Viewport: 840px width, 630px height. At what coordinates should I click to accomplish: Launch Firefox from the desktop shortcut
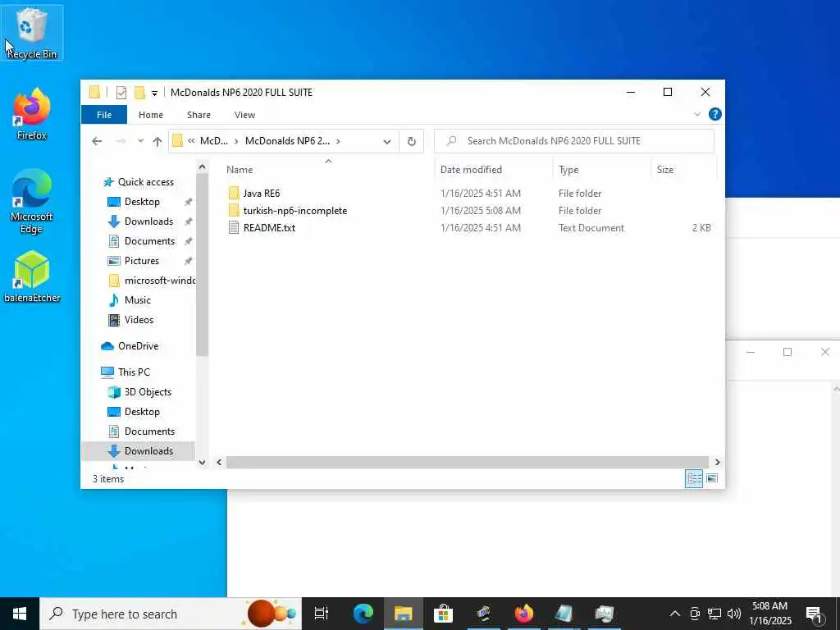32,114
